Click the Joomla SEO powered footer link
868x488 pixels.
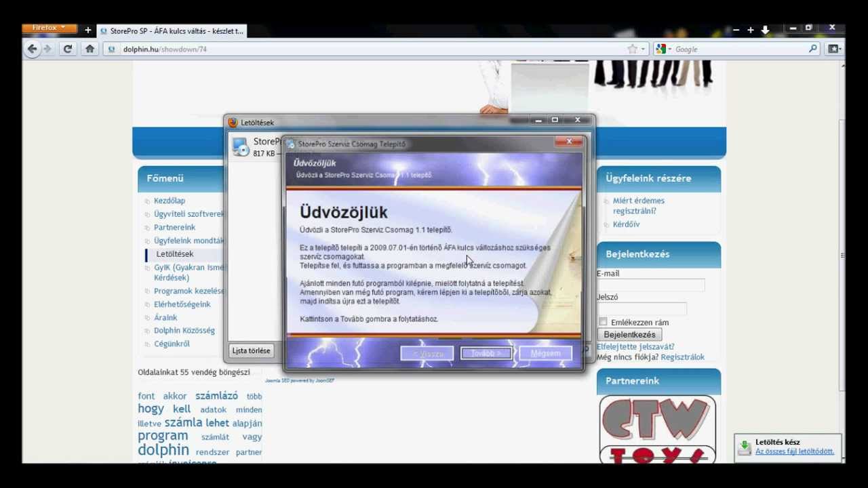tap(299, 381)
